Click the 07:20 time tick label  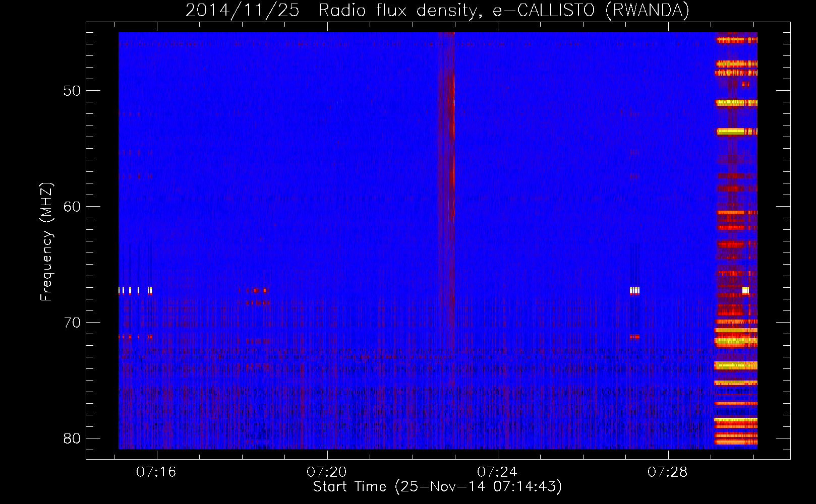(x=327, y=472)
